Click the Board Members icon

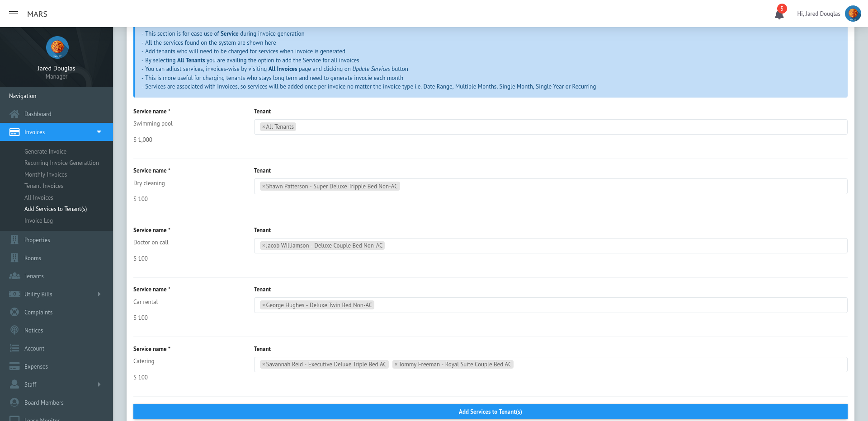coord(14,402)
